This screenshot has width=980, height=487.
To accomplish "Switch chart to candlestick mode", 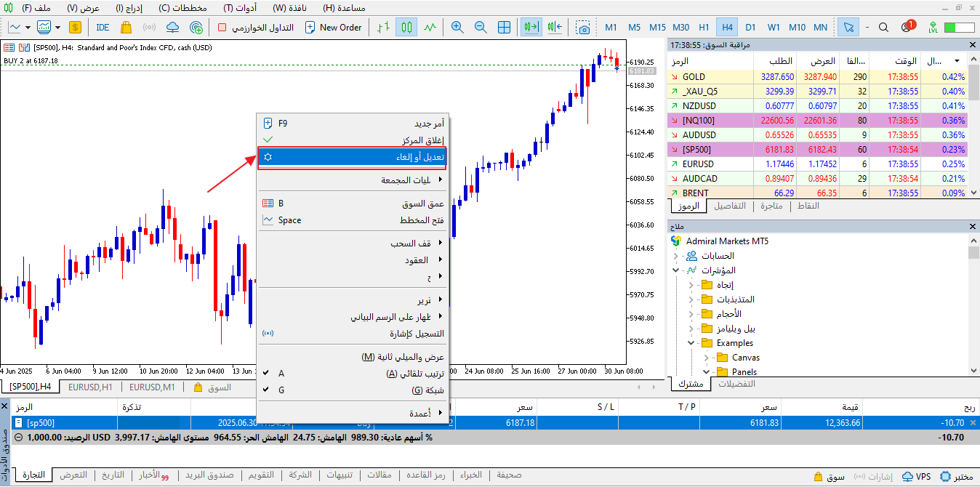I will pos(407,27).
